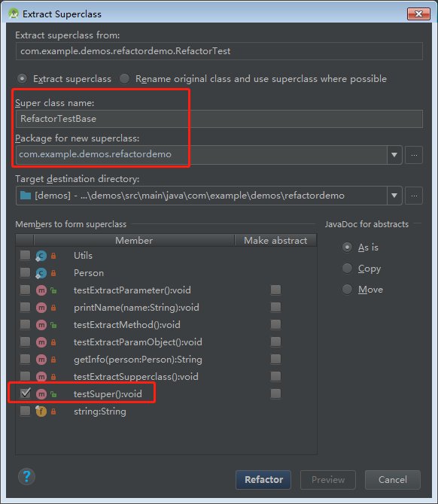Click the field icon beside string:String
The image size is (438, 504).
[41, 411]
